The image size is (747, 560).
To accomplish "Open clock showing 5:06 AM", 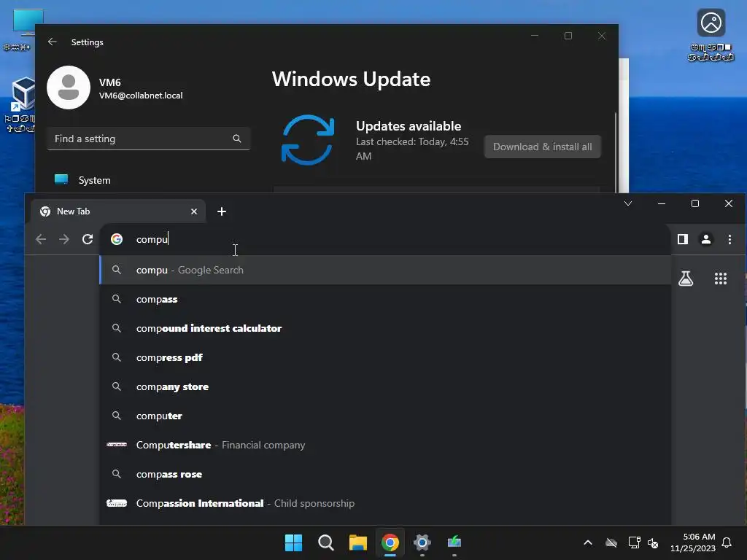I will tap(693, 542).
